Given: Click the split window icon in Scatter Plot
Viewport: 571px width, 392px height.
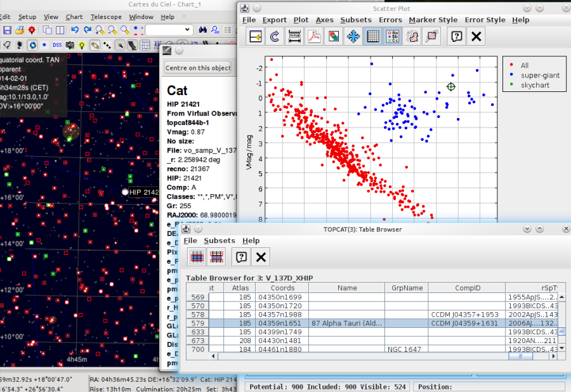Looking at the screenshot, I should 255,36.
